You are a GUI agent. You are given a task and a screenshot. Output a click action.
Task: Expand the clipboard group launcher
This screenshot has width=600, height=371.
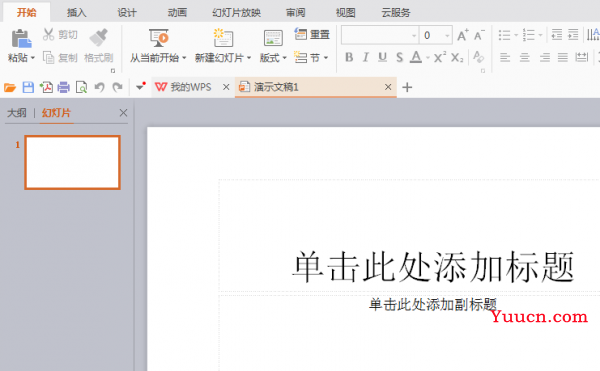click(113, 71)
